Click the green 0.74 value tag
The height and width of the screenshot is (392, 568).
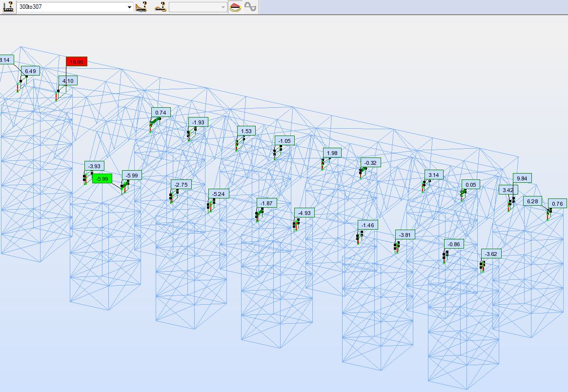[160, 112]
